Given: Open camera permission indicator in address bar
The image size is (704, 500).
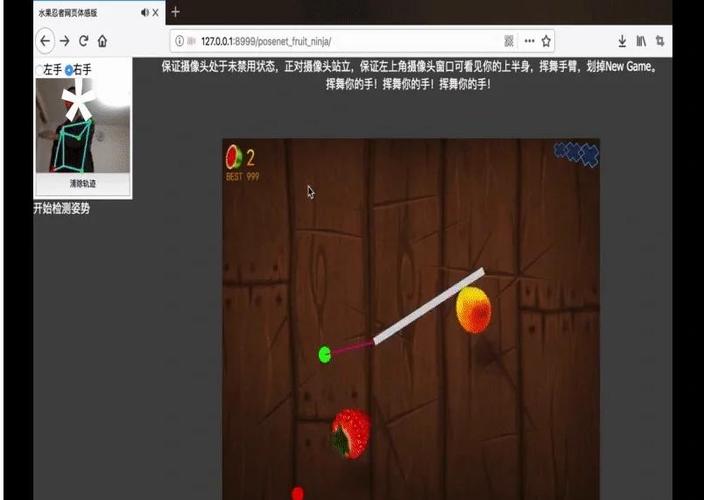Looking at the screenshot, I should tap(192, 41).
